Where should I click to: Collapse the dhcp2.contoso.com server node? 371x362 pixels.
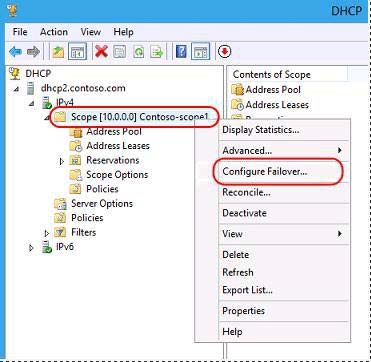pos(16,89)
